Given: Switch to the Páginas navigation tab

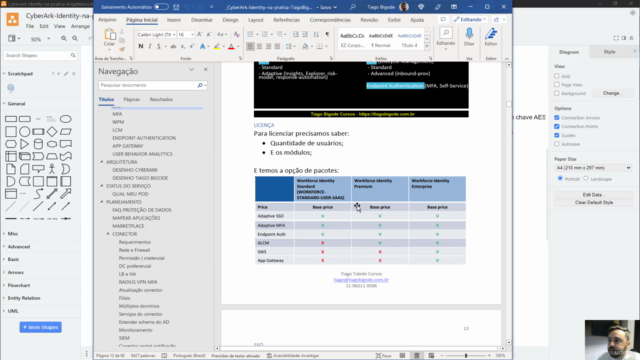Looking at the screenshot, I should tap(131, 100).
